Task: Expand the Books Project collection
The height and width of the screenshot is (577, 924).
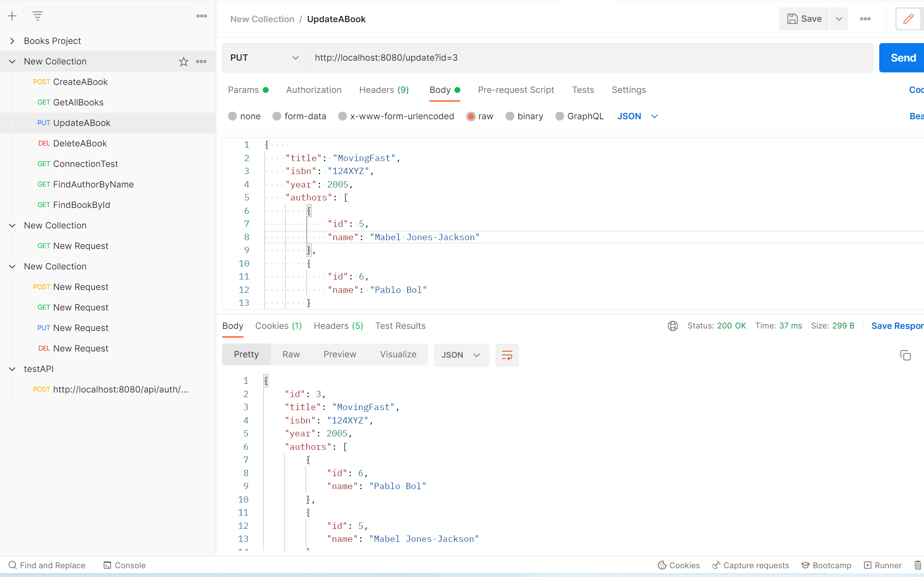Action: [12, 41]
